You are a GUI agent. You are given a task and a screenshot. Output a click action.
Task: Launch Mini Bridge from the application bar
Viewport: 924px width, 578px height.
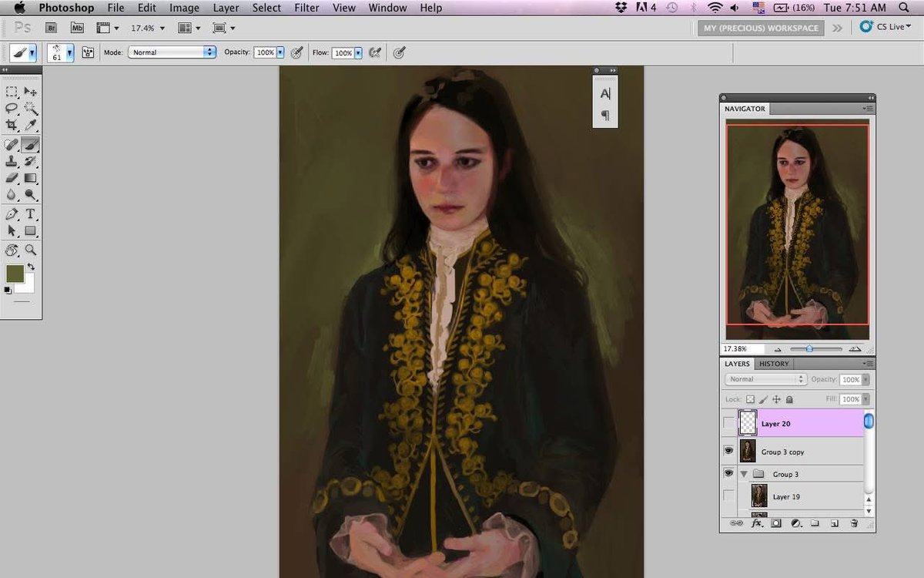pos(77,28)
